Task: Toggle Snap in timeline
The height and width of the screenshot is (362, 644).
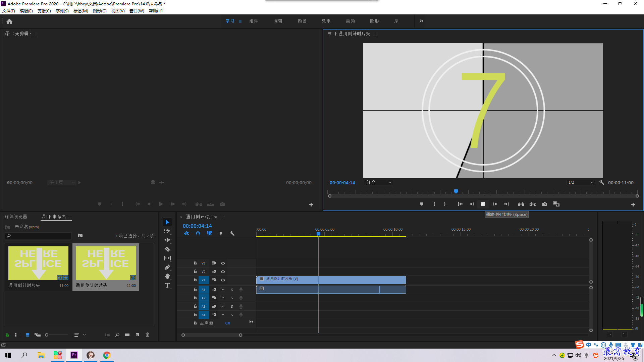Action: pos(198,233)
